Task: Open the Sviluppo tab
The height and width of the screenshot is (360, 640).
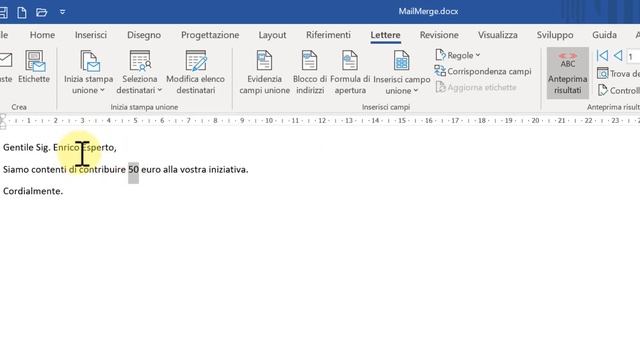Action: (555, 35)
